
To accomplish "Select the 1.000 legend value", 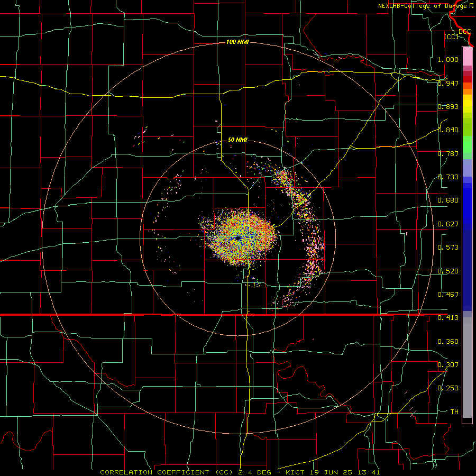I will click(x=448, y=59).
